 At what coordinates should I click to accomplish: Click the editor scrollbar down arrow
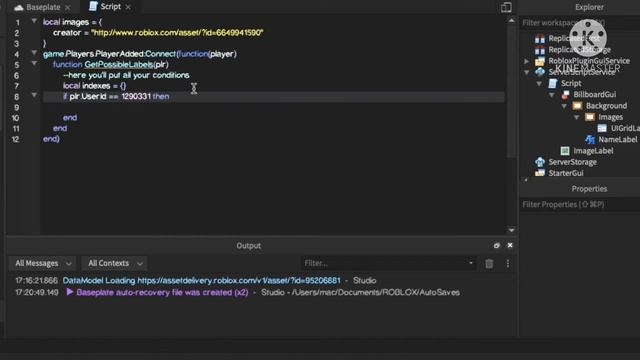511,230
